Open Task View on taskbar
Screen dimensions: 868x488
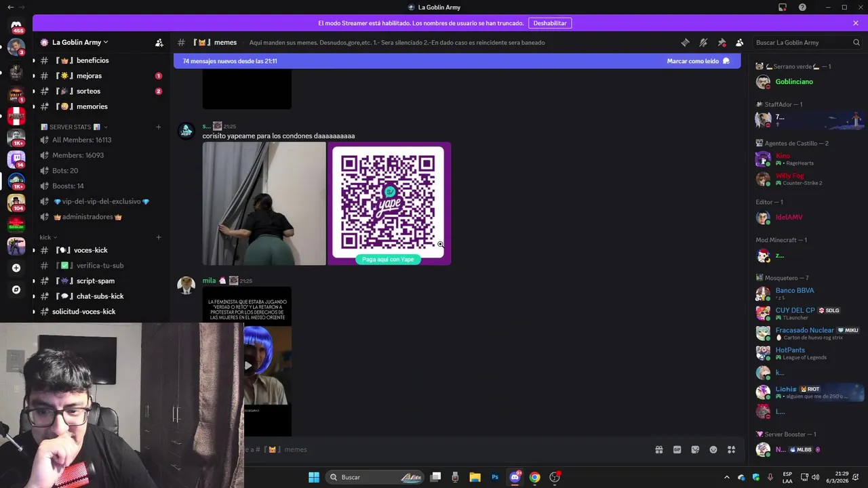[x=436, y=477]
